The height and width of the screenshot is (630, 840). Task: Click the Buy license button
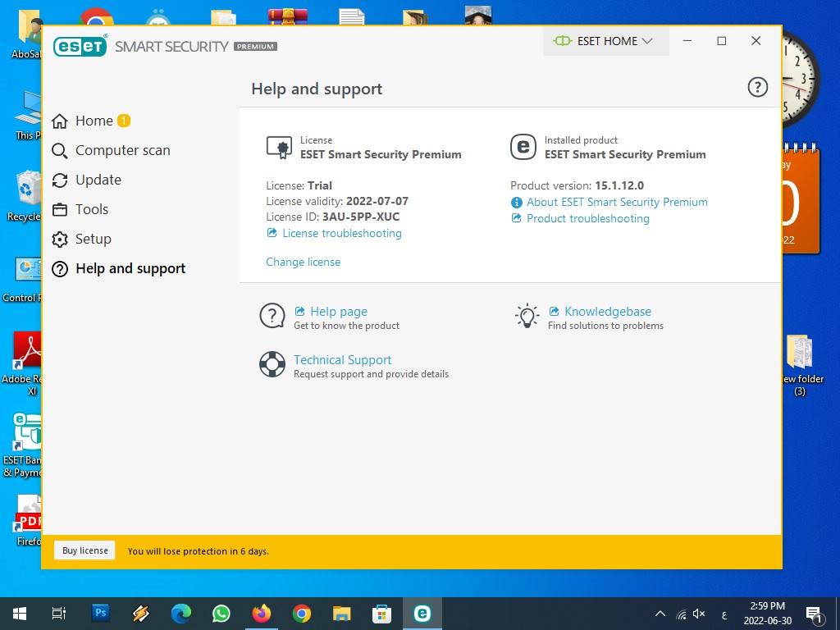click(84, 550)
